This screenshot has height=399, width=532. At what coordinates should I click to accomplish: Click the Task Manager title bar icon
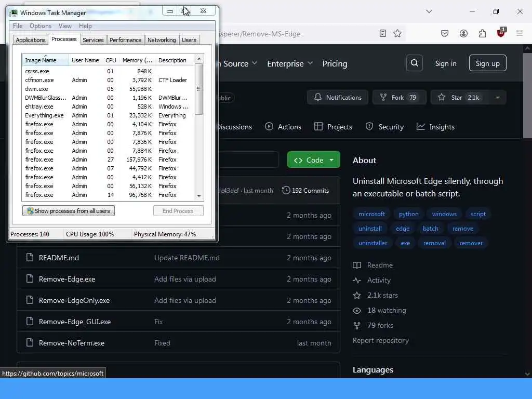(14, 13)
